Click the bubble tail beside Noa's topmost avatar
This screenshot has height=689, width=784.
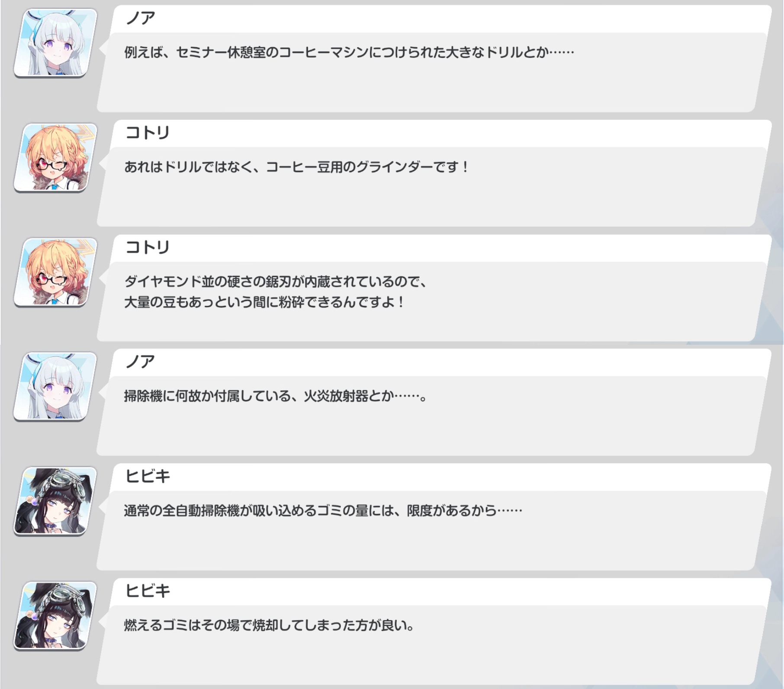click(103, 49)
